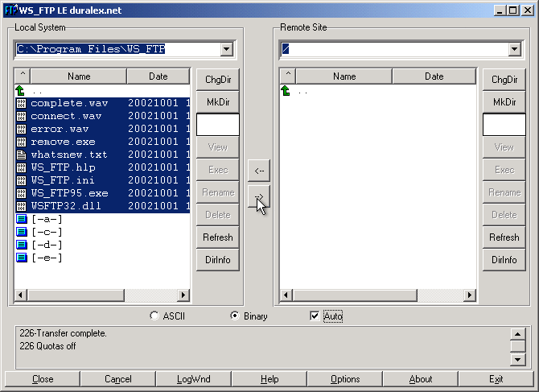Expand the local directory path dropdown
539x392 pixels.
[226, 50]
